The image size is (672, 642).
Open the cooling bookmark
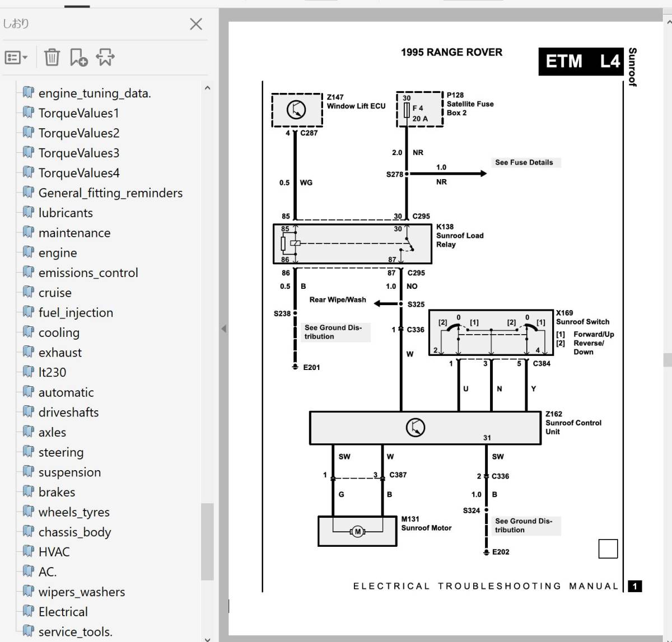(x=59, y=332)
